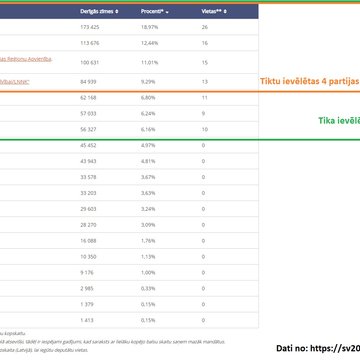The width and height of the screenshot is (360, 360).
Task: Select the 3,67% percentage cell
Action: pyautogui.click(x=148, y=177)
